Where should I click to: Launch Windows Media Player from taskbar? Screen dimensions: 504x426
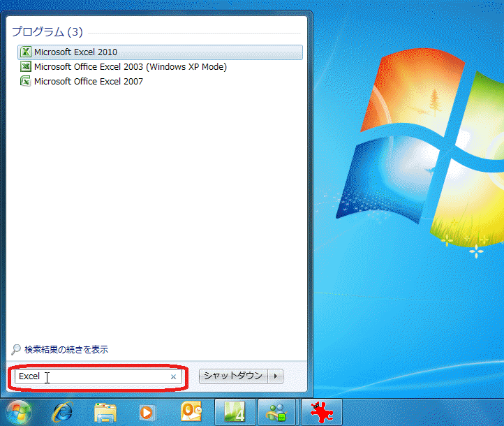pyautogui.click(x=147, y=413)
